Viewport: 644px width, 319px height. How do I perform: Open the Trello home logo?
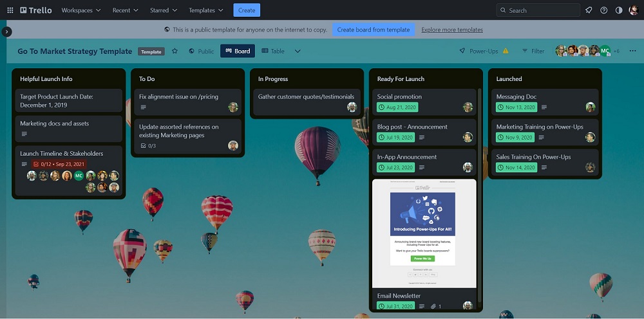tap(36, 10)
